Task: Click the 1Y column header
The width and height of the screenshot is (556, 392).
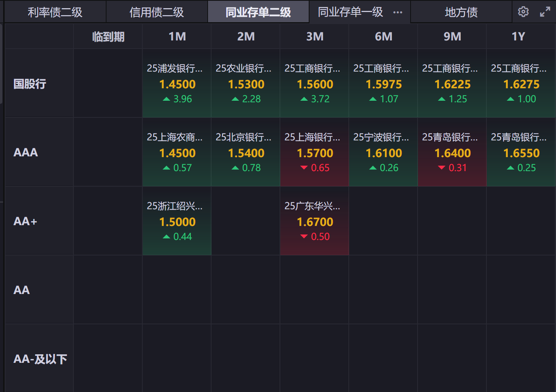Action: 518,37
